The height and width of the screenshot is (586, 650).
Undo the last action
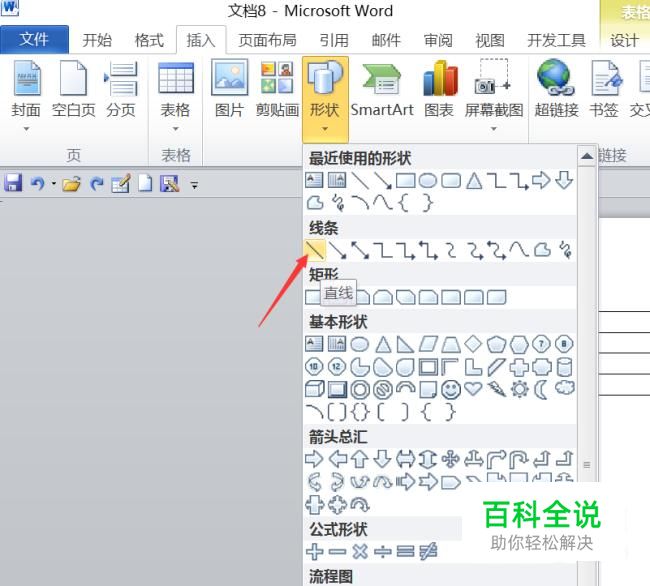click(38, 183)
